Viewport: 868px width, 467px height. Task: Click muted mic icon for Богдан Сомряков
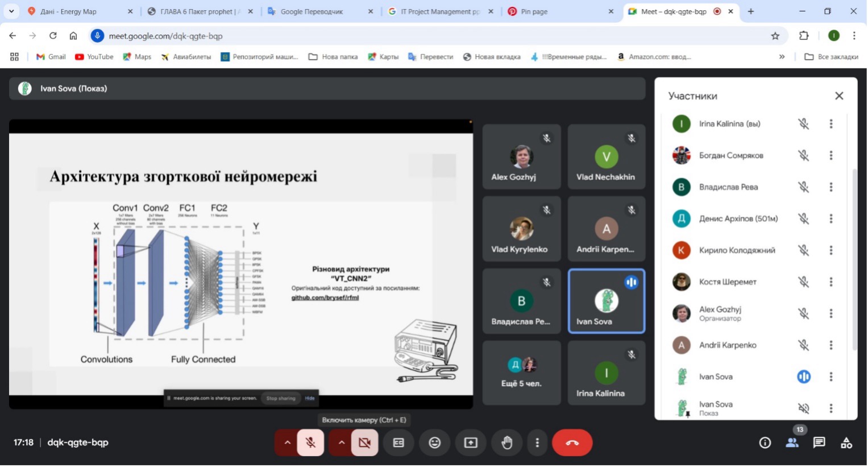coord(803,155)
